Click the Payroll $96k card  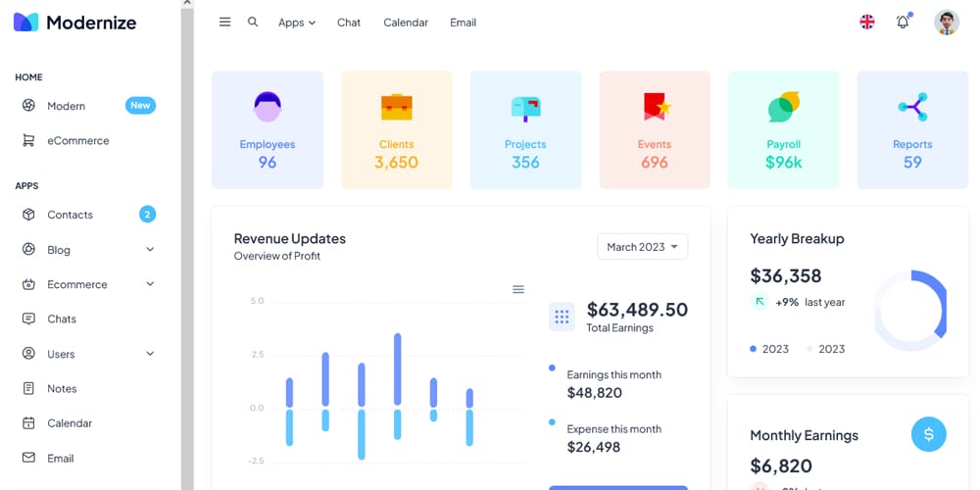[x=784, y=130]
